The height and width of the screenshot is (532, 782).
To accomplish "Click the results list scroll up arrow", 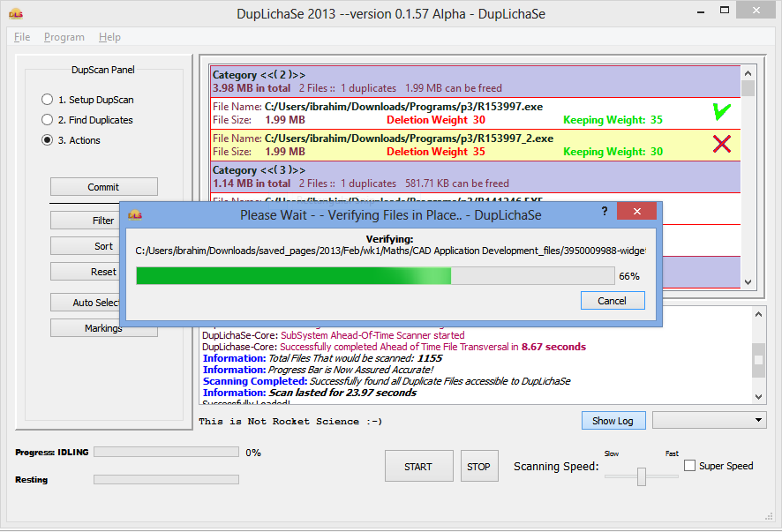I will click(x=748, y=73).
